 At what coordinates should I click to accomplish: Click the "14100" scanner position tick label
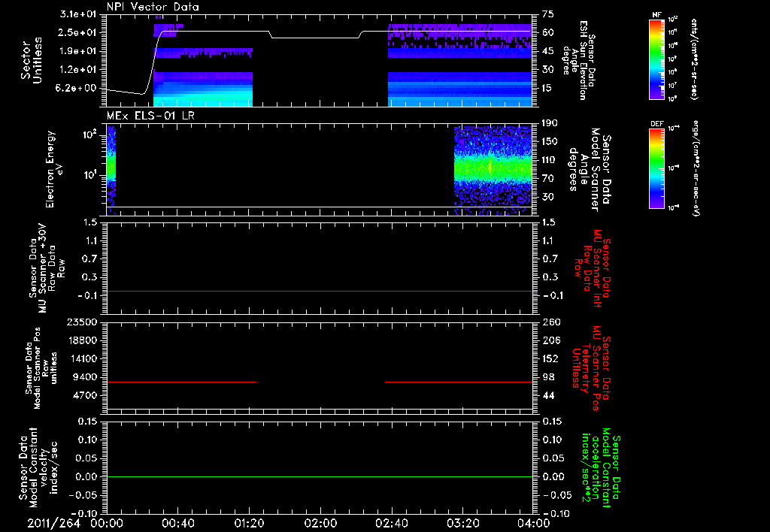tap(82, 358)
